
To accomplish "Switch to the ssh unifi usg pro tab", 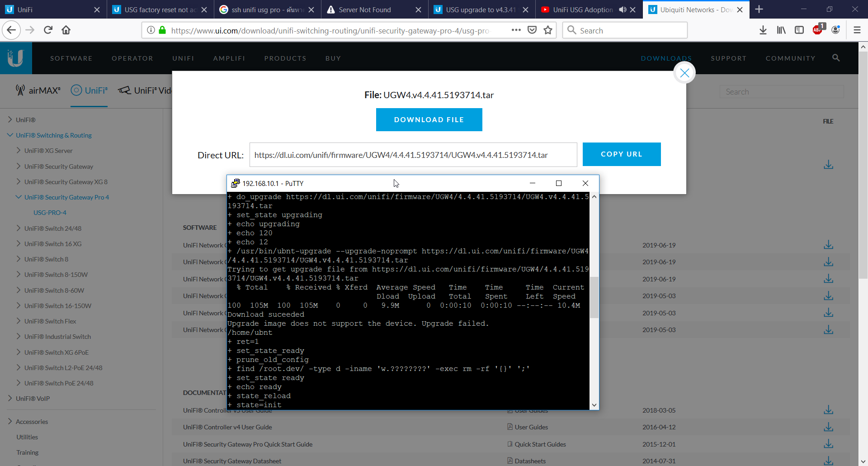I will pos(267,10).
